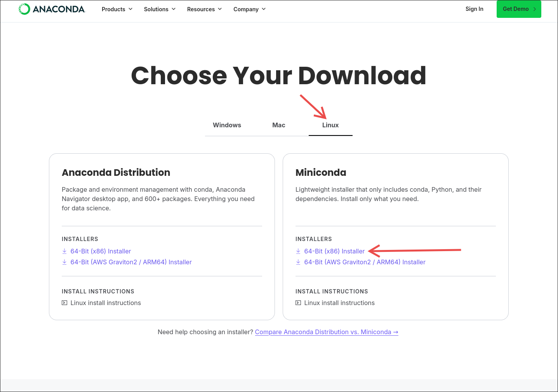This screenshot has width=558, height=392.
Task: Click terminal icon under Anaconda Distribution install instructions
Action: (x=64, y=303)
